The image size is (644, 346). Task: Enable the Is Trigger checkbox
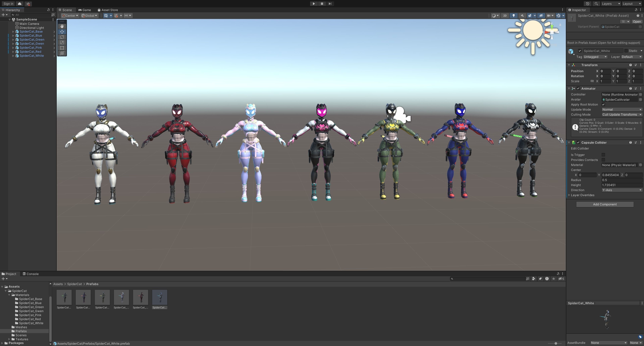[x=603, y=155]
